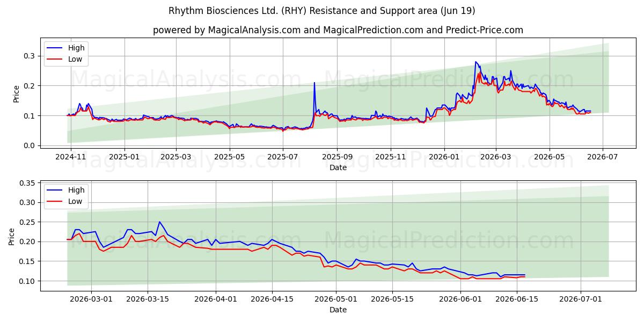Click the red line sample in the lower legend

55,201
